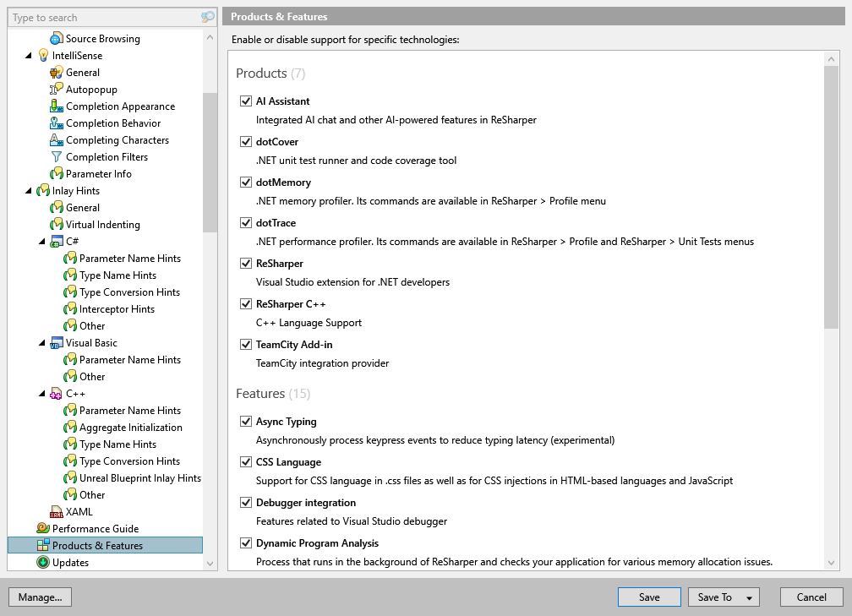Disable Dynamic Program Analysis
The height and width of the screenshot is (616, 852).
click(246, 543)
